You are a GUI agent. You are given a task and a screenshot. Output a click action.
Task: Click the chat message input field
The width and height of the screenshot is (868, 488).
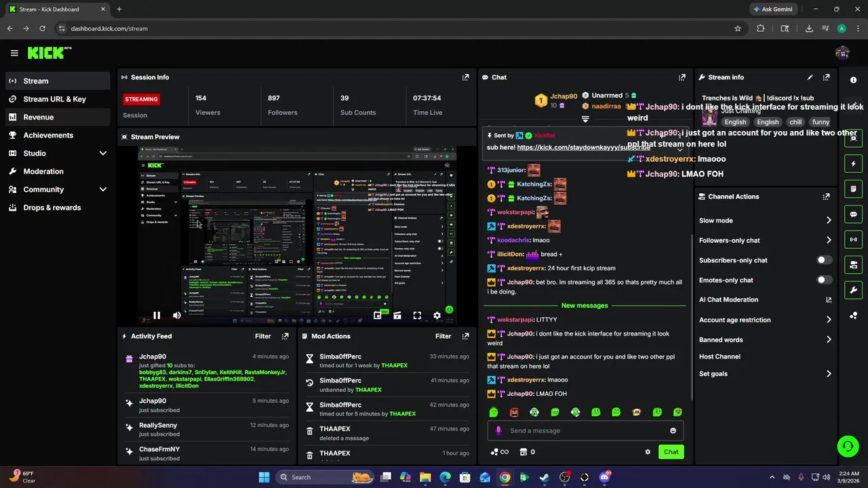pyautogui.click(x=585, y=430)
